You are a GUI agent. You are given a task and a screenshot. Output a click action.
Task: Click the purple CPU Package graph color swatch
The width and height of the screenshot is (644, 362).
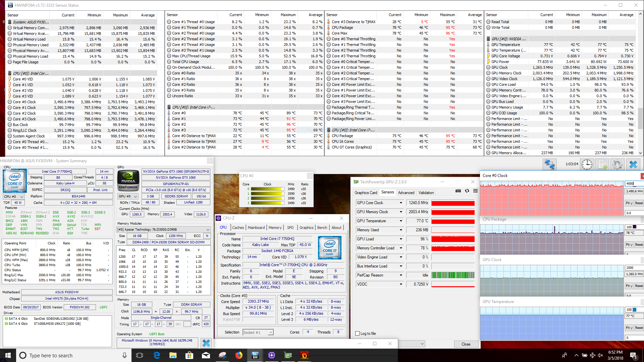(634, 227)
